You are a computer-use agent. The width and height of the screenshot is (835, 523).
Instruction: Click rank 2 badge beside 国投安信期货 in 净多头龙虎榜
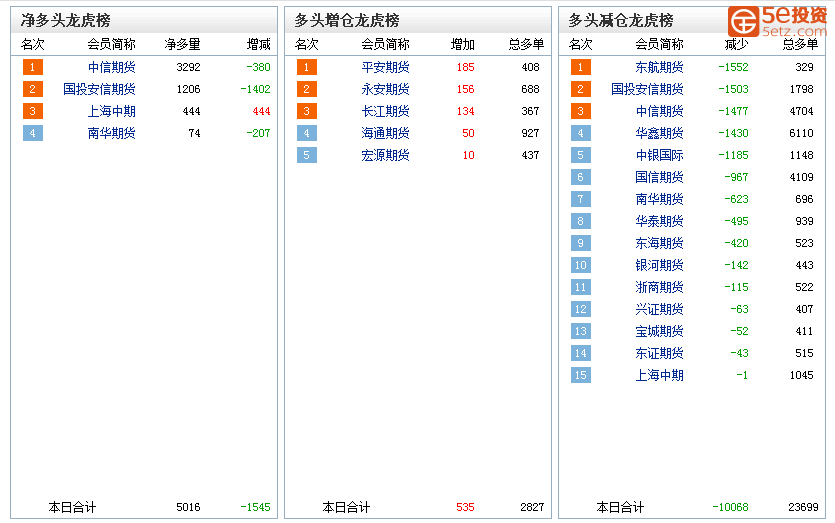click(x=32, y=89)
